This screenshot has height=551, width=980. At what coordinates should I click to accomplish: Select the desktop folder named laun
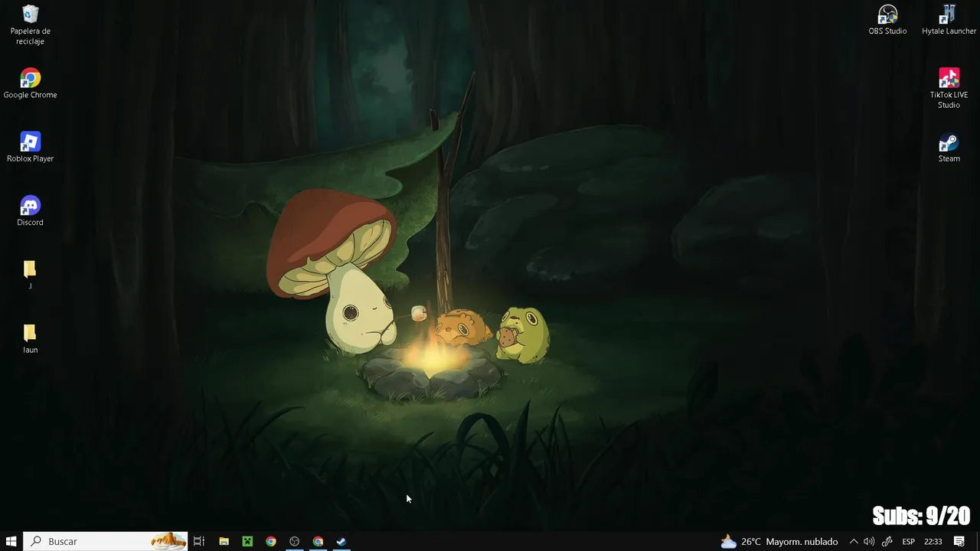coord(30,338)
